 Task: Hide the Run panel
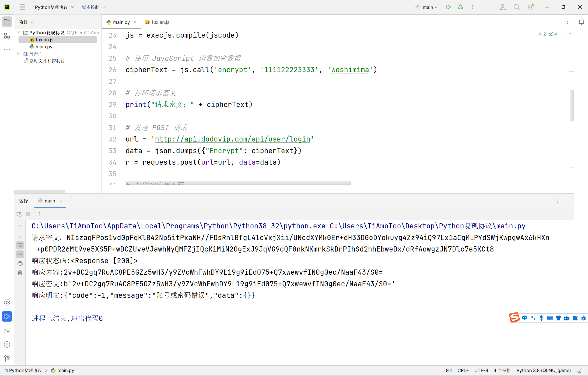point(567,201)
